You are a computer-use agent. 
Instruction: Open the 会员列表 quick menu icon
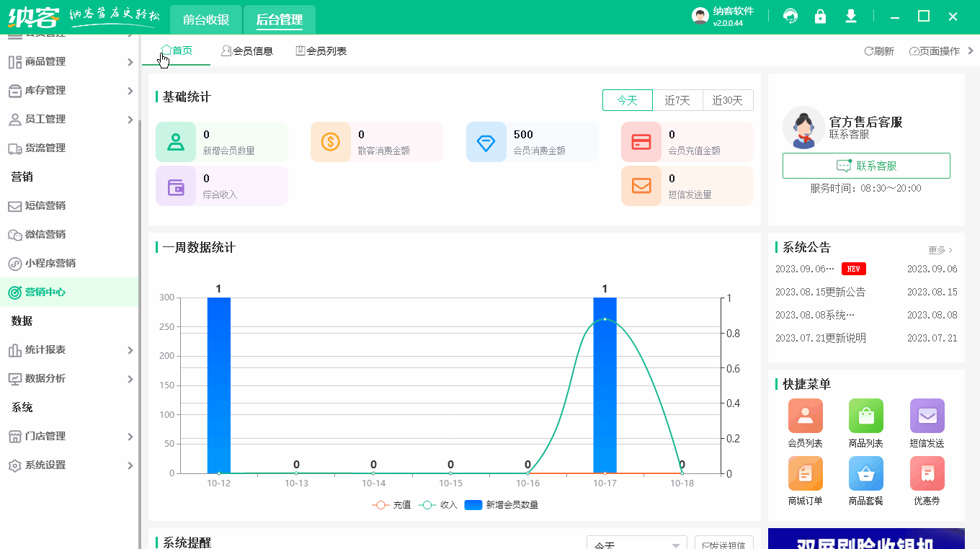[x=805, y=416]
